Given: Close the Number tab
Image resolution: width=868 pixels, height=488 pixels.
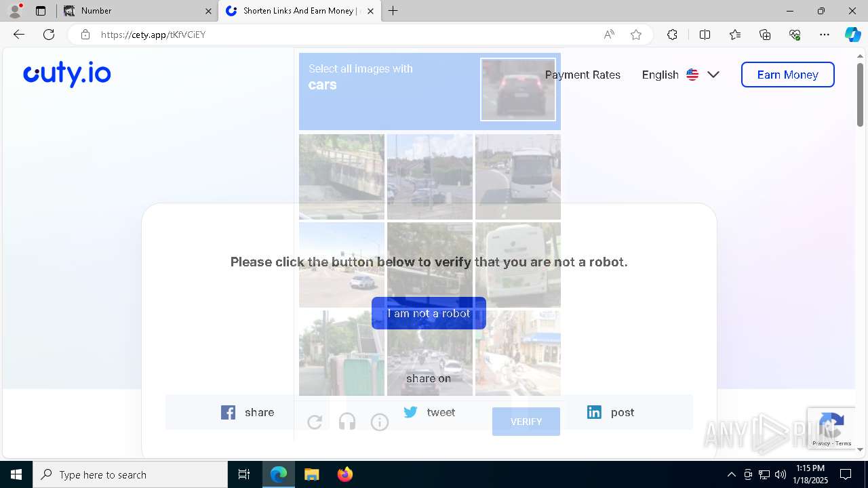Looking at the screenshot, I should [x=208, y=11].
